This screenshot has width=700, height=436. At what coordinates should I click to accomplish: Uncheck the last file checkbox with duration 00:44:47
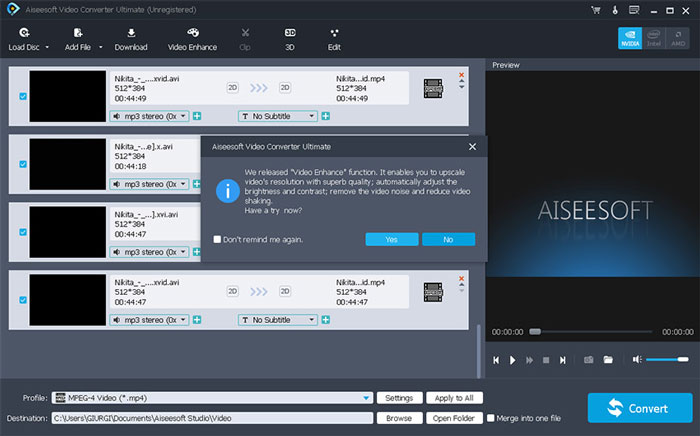(x=23, y=300)
